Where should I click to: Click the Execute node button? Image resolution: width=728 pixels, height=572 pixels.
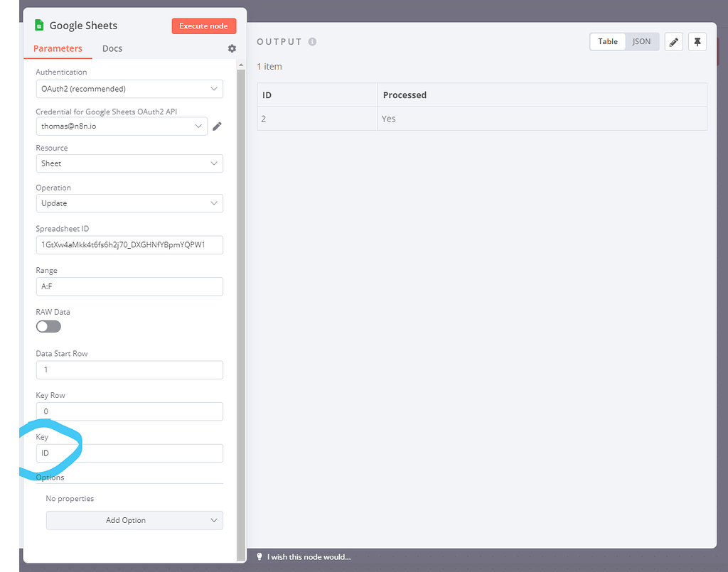coord(204,26)
